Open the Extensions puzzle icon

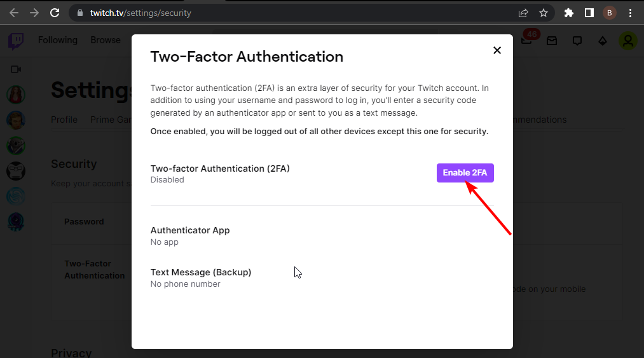point(568,13)
